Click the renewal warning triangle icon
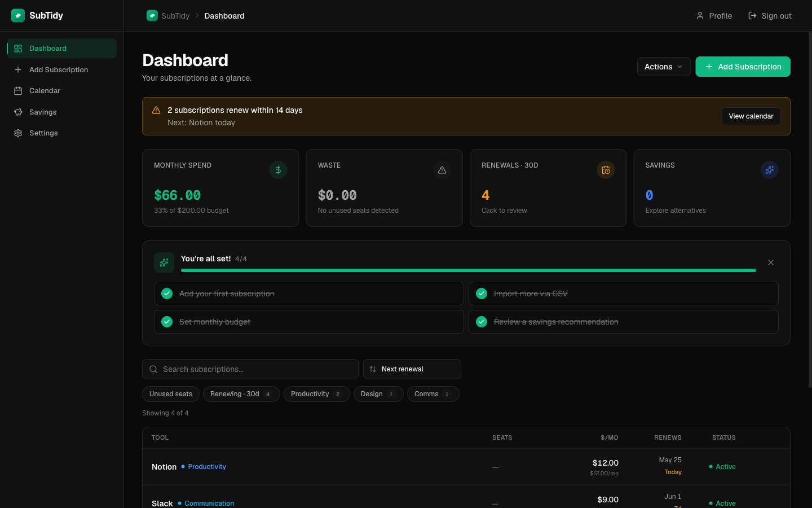This screenshot has width=812, height=508. click(156, 110)
